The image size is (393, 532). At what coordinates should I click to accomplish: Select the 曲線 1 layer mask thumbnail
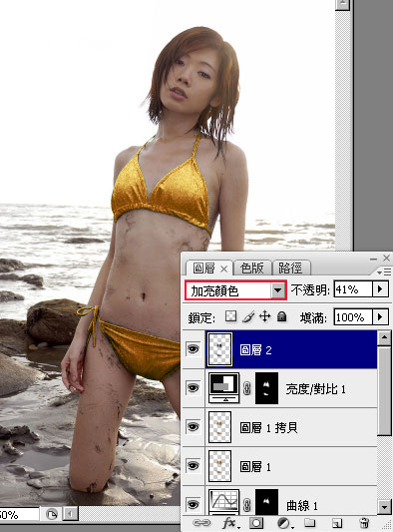pyautogui.click(x=267, y=504)
